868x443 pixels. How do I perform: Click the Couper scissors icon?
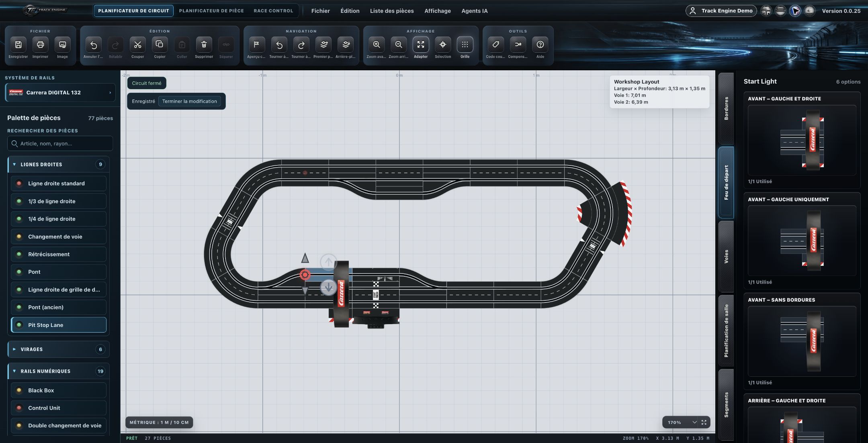137,45
